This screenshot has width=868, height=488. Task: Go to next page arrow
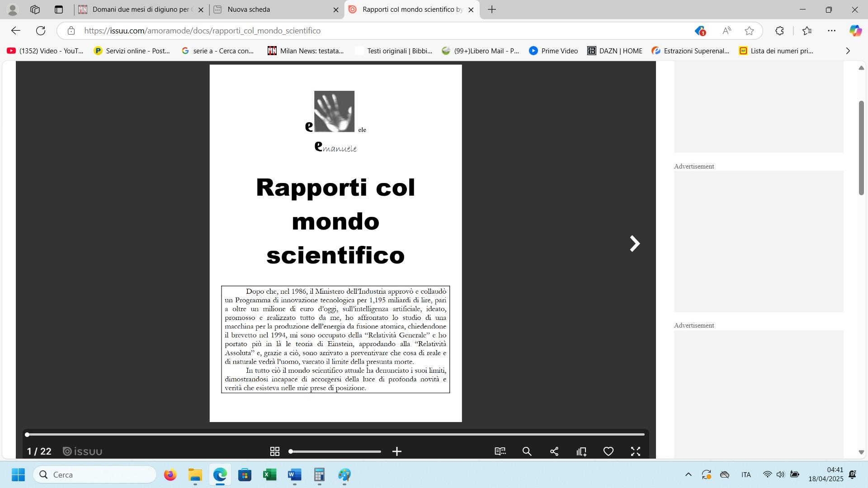(635, 244)
